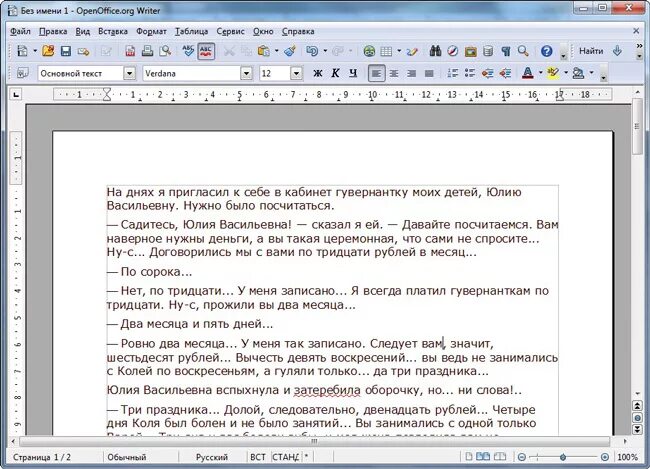Click the Страница 1 / 2 status field
The width and height of the screenshot is (650, 469).
tap(42, 457)
